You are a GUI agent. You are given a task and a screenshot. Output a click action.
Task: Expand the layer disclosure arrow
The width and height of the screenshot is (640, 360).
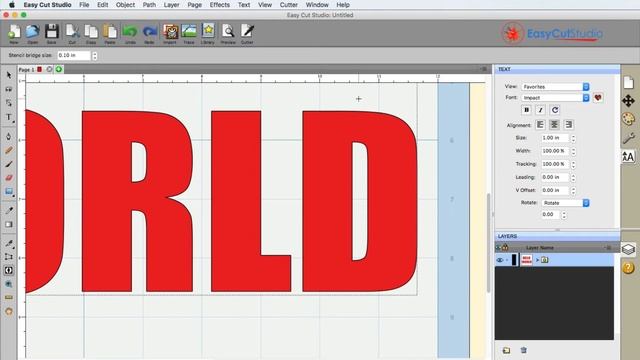pos(538,260)
